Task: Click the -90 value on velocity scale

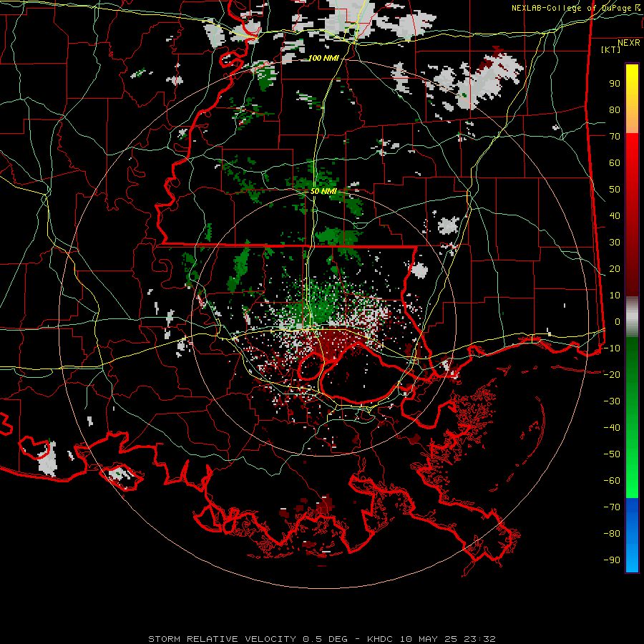Action: (x=612, y=560)
